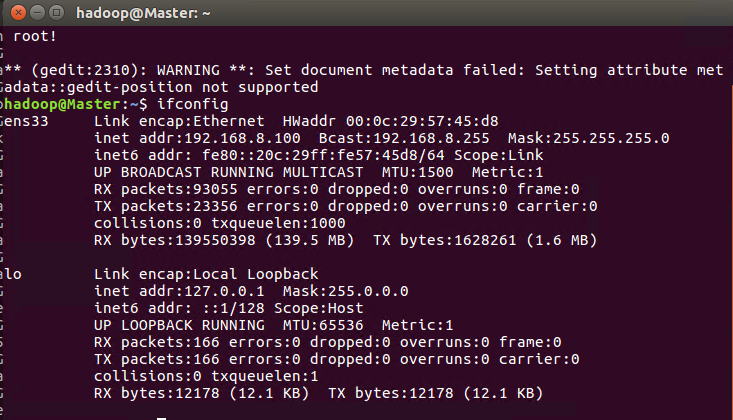Click the hadoop@Master green prompt

[x=63, y=104]
